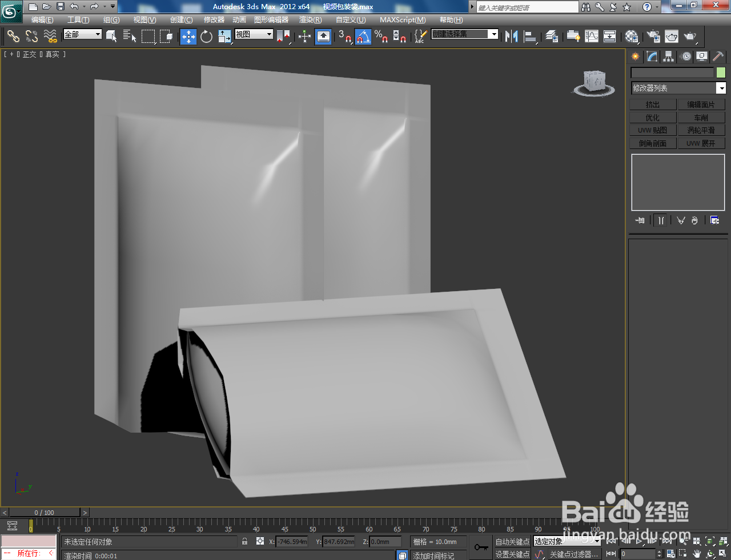Open Render Setup icon
This screenshot has height=560, width=731.
(x=653, y=36)
